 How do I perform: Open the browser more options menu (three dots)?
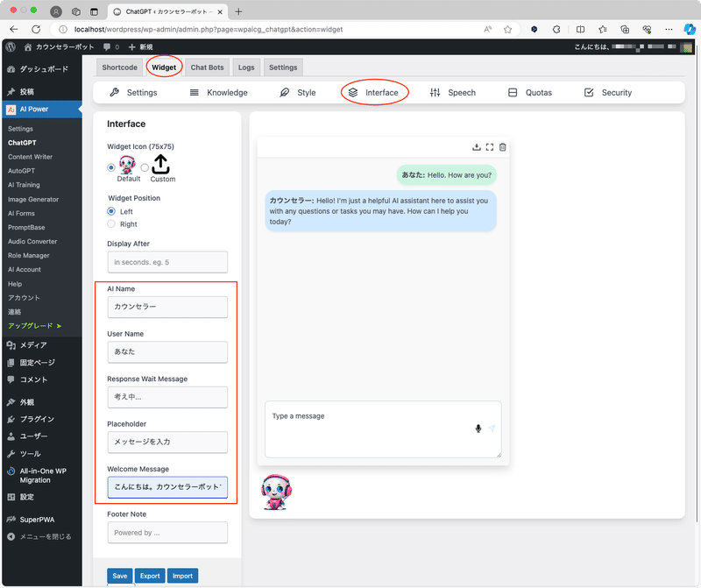tap(669, 30)
